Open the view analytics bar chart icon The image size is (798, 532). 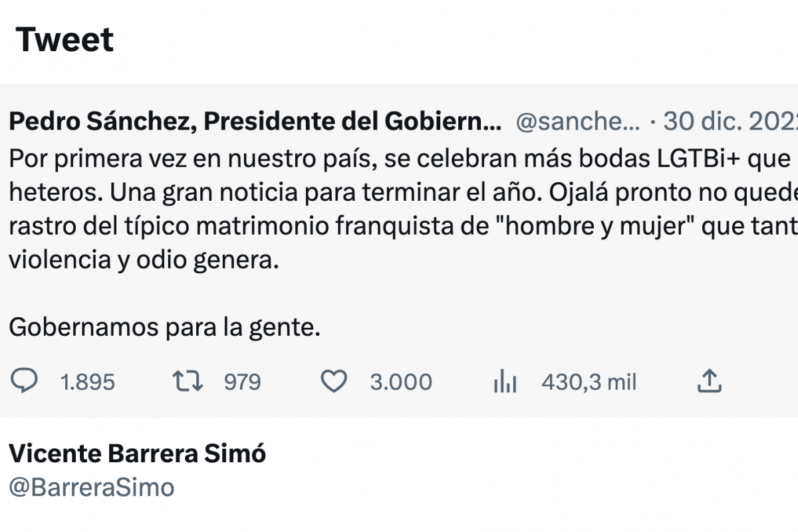(x=505, y=382)
